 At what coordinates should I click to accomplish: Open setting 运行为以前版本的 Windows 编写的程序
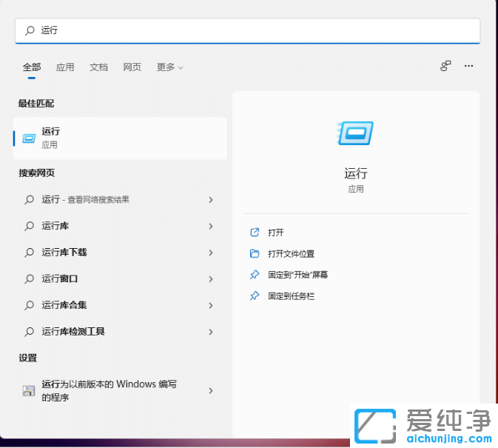click(120, 390)
